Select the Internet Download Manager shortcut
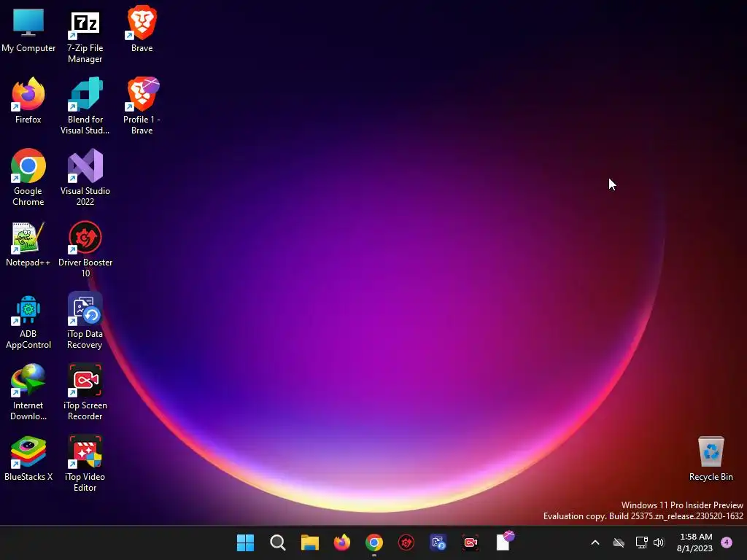Screen dimensions: 747x560 (x=28, y=392)
